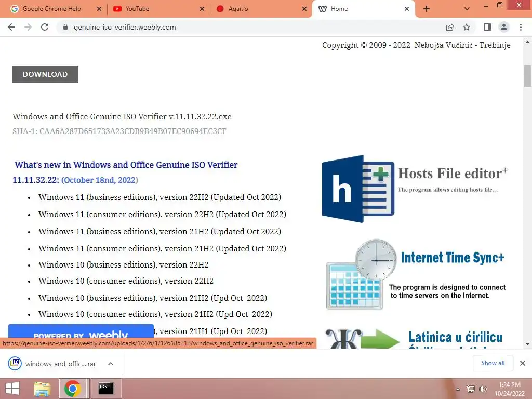
Task: Click the October 18nd, 2022 date text
Action: (100, 180)
